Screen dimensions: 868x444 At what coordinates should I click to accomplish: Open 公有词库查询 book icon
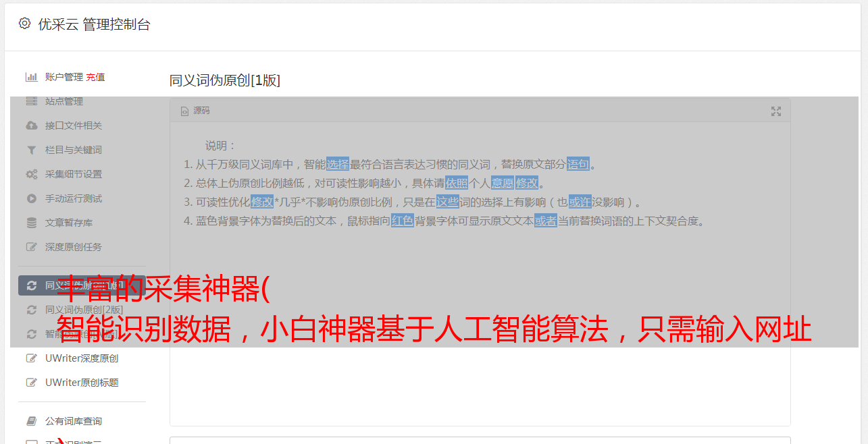[x=31, y=421]
